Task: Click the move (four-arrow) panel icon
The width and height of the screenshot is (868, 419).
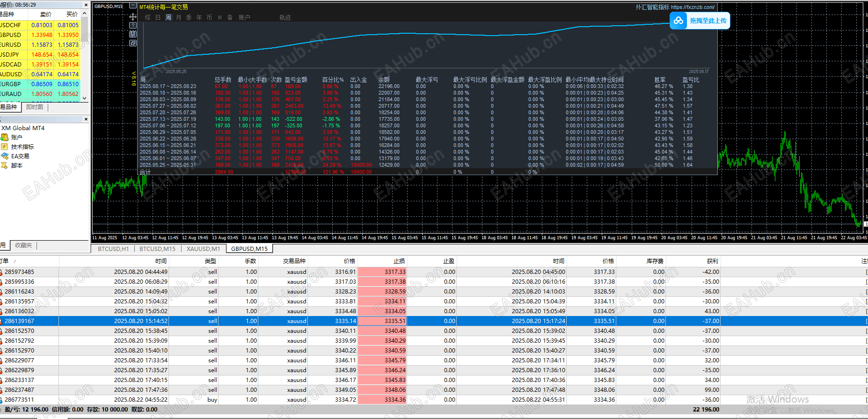Action: pyautogui.click(x=133, y=16)
